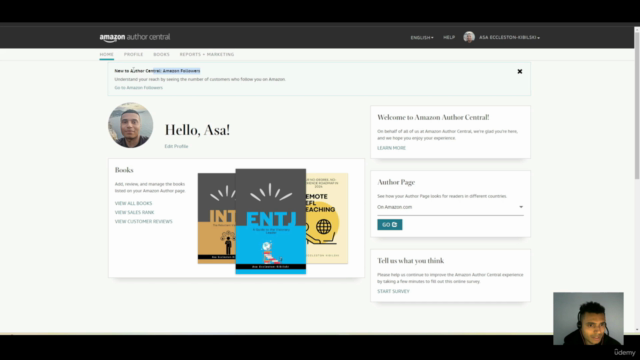Switch to the Profile tab
The image size is (640, 360).
point(133,54)
